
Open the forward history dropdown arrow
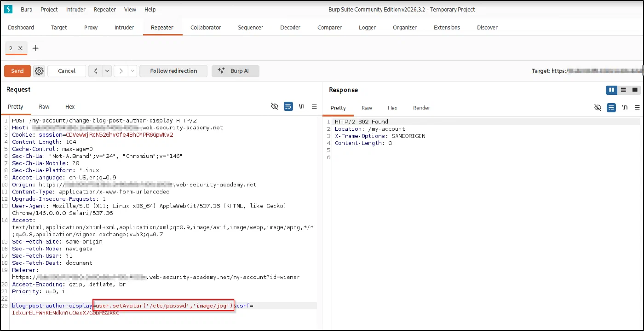132,71
